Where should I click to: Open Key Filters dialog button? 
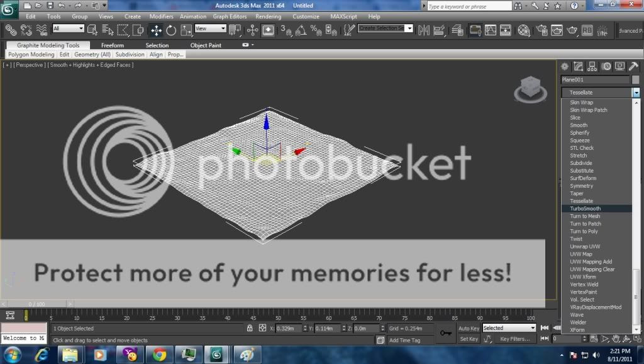pos(515,339)
